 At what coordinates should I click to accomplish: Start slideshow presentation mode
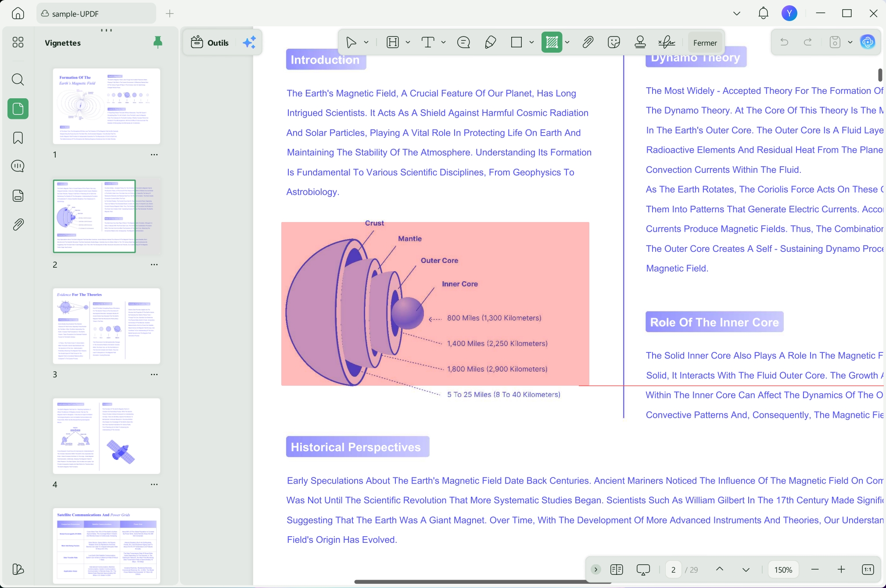(x=643, y=570)
